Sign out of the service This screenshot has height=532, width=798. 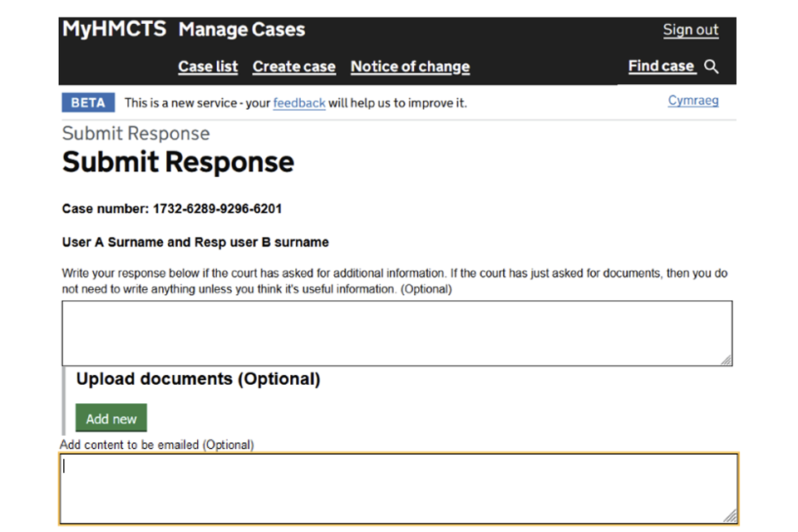(x=690, y=30)
